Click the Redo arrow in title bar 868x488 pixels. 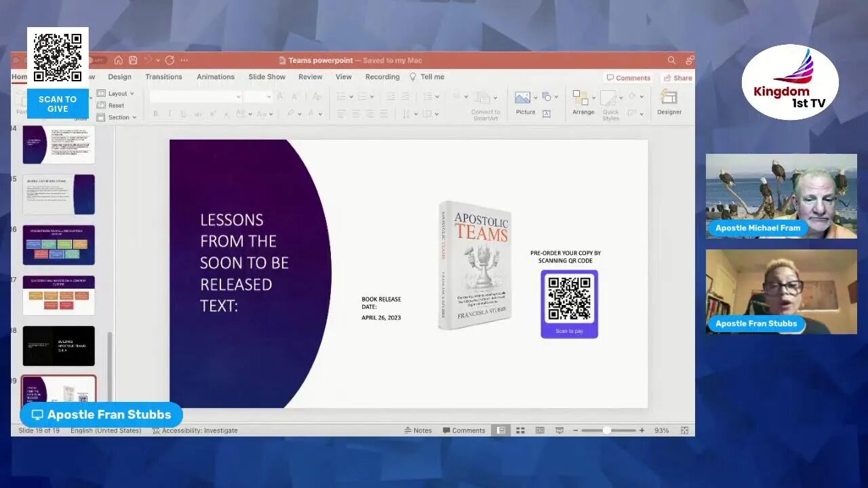[x=170, y=60]
